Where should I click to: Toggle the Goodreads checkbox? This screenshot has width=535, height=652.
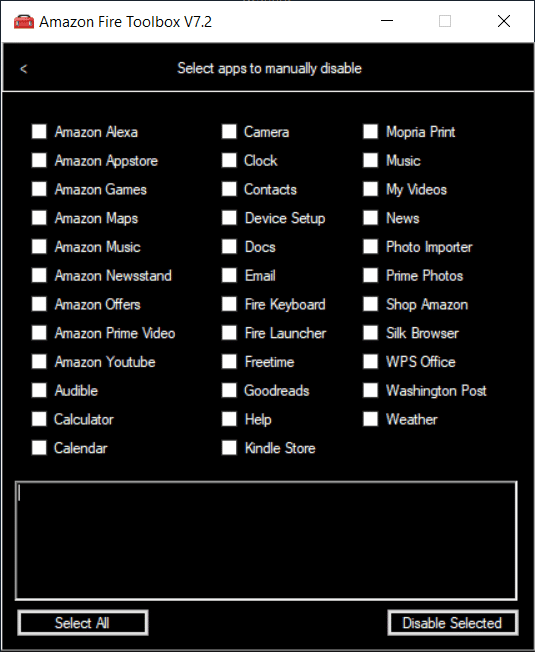point(229,390)
